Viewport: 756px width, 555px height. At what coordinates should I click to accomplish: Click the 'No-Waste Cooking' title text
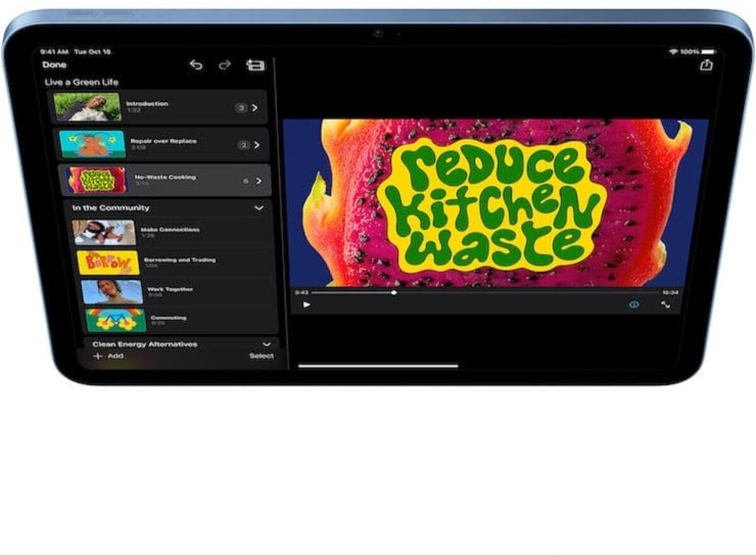pos(165,177)
